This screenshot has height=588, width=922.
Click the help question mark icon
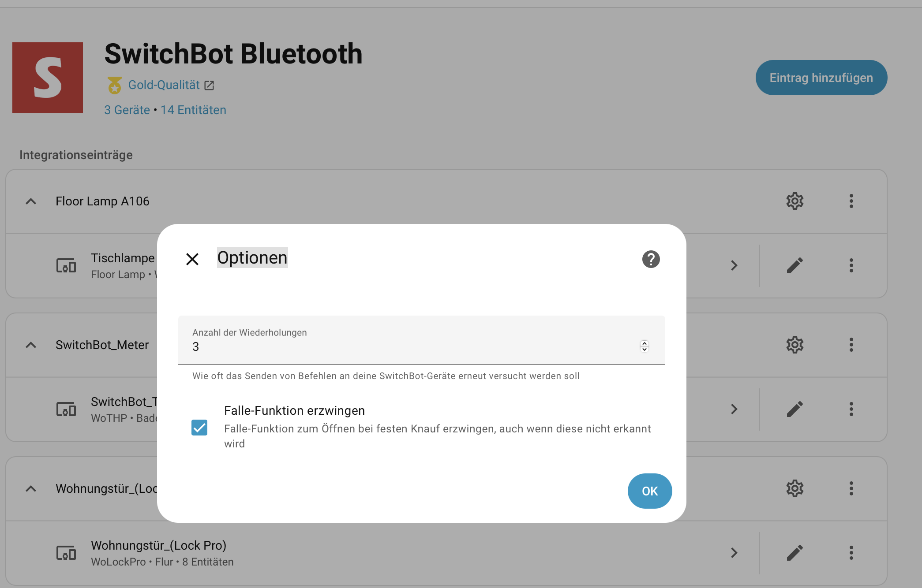[651, 259]
